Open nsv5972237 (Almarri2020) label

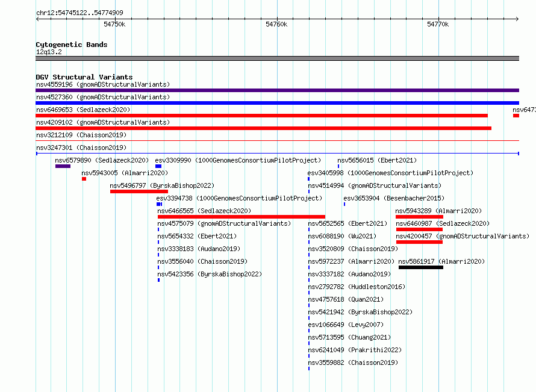(351, 261)
